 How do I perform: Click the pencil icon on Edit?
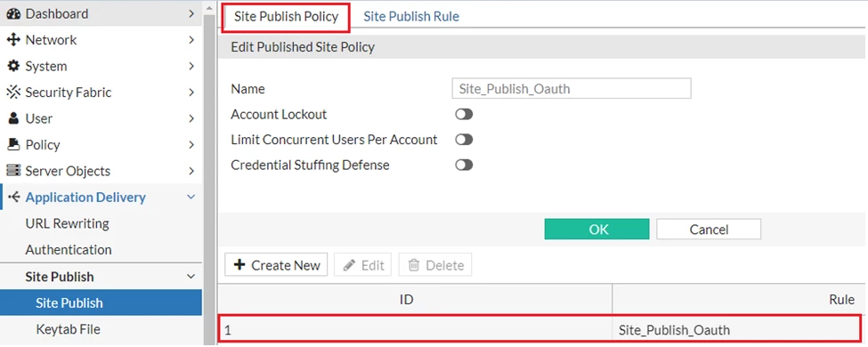[x=349, y=265]
